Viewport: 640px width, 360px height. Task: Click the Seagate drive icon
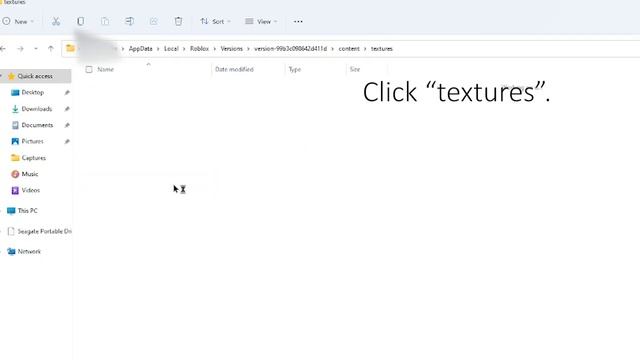point(11,231)
